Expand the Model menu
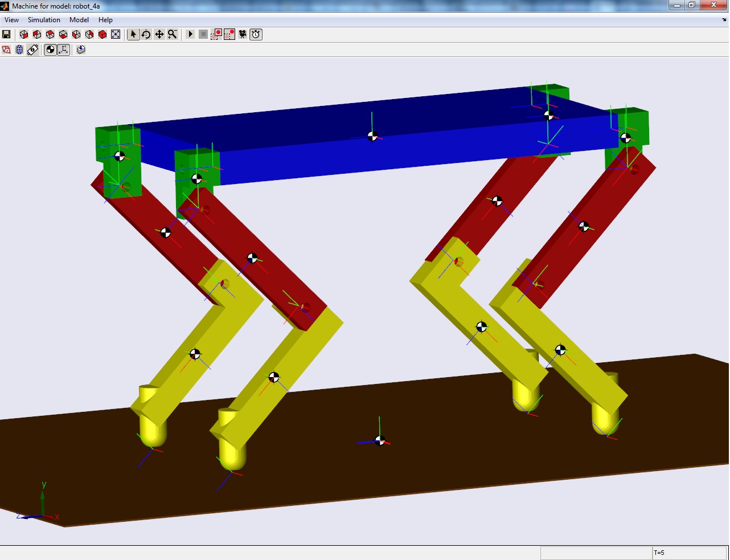The width and height of the screenshot is (730, 560). (79, 19)
